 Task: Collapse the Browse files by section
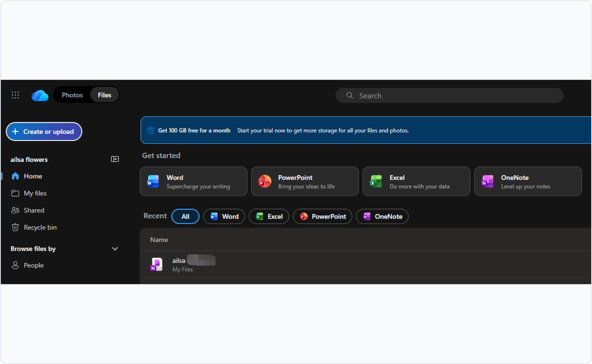coord(115,249)
